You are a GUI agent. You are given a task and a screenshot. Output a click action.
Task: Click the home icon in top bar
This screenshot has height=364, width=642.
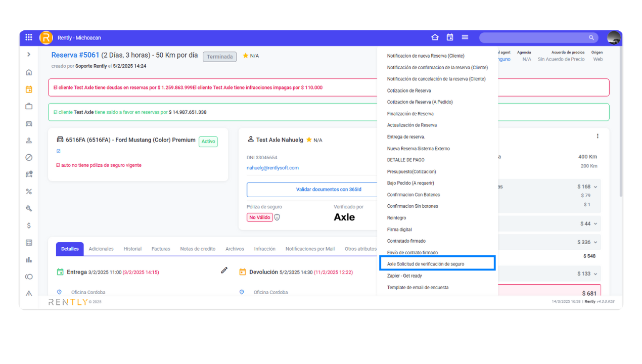[x=435, y=37]
